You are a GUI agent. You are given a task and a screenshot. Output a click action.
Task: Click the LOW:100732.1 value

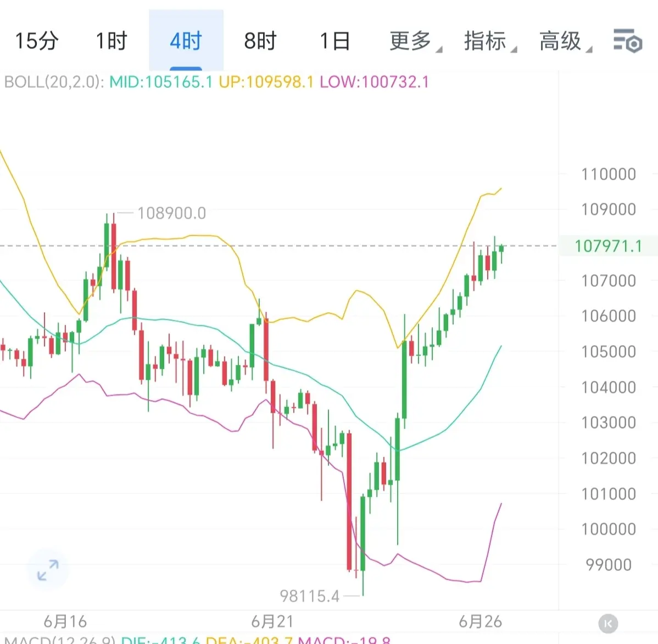[x=375, y=82]
